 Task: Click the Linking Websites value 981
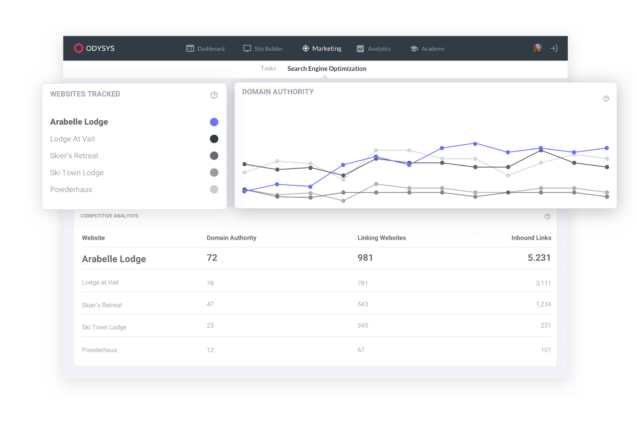365,258
